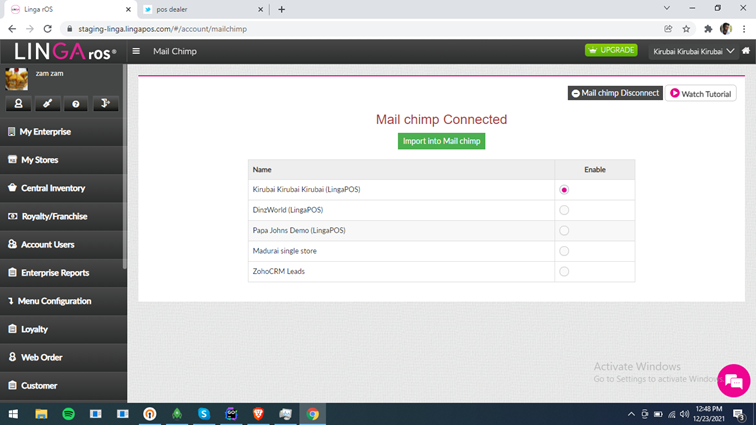
Task: Share this page icon in address bar
Action: pyautogui.click(x=668, y=29)
